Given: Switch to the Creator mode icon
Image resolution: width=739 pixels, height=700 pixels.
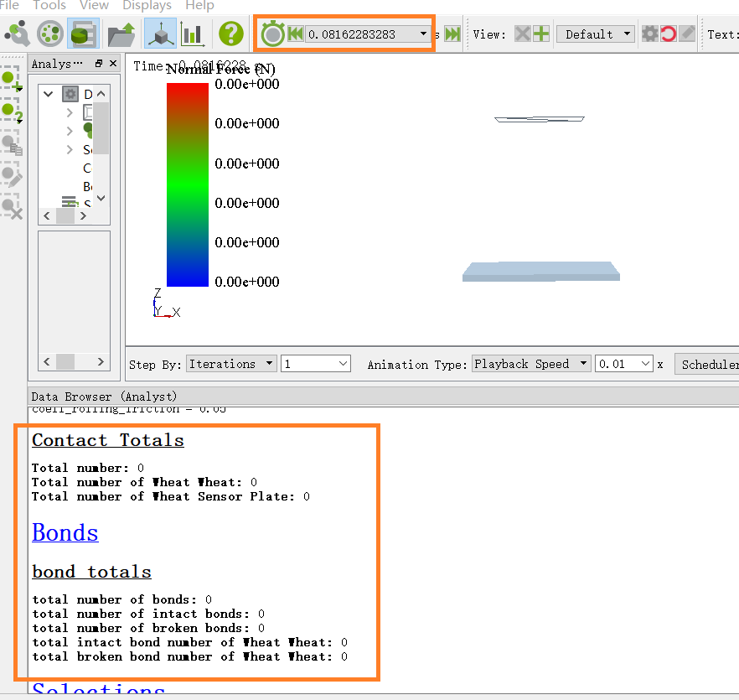Looking at the screenshot, I should tap(17, 34).
